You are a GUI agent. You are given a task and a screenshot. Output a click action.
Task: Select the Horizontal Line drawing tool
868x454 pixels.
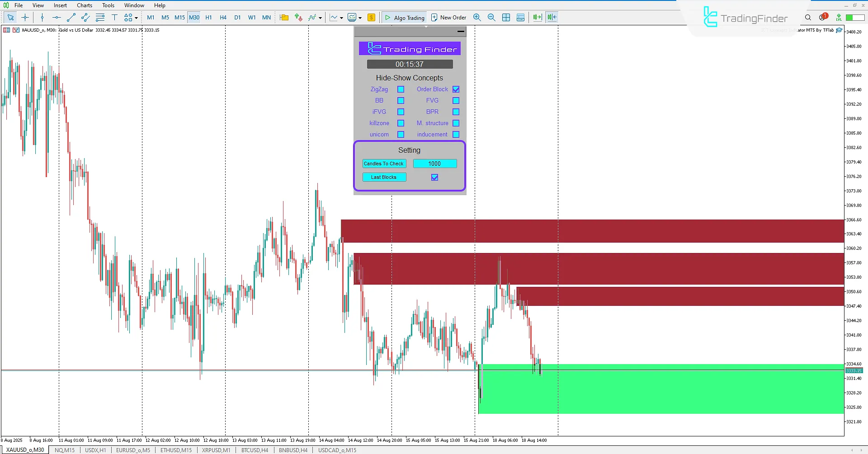57,17
